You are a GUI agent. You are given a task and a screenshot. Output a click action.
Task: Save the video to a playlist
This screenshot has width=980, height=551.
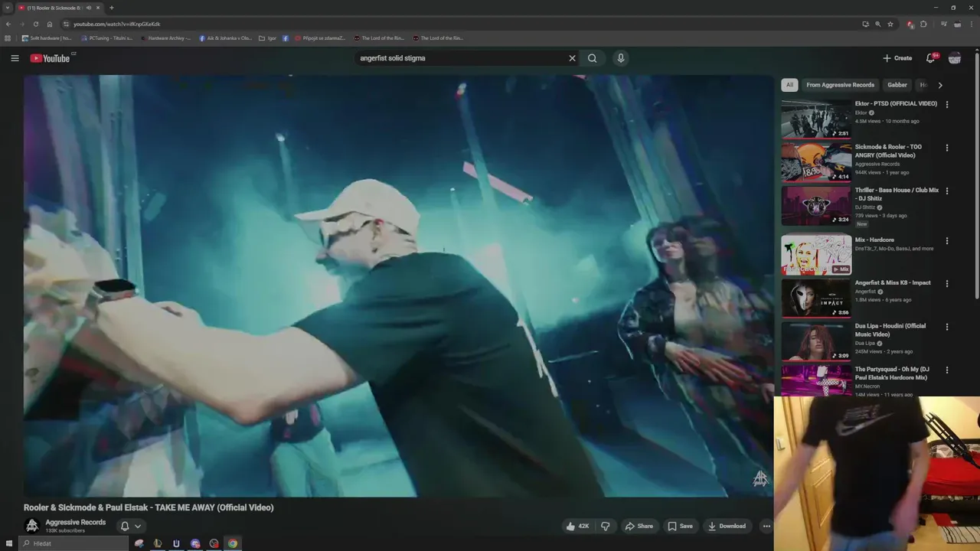pos(680,526)
